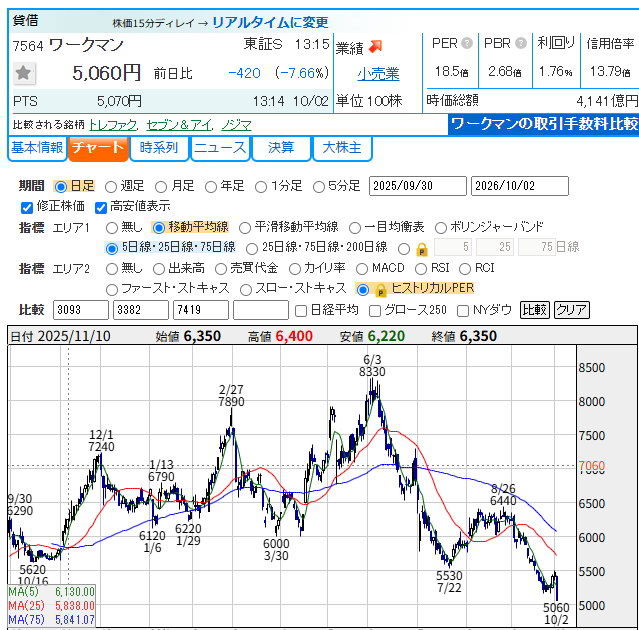The width and height of the screenshot is (639, 630).
Task: Check the 日経平均 comparison box
Action: click(301, 311)
